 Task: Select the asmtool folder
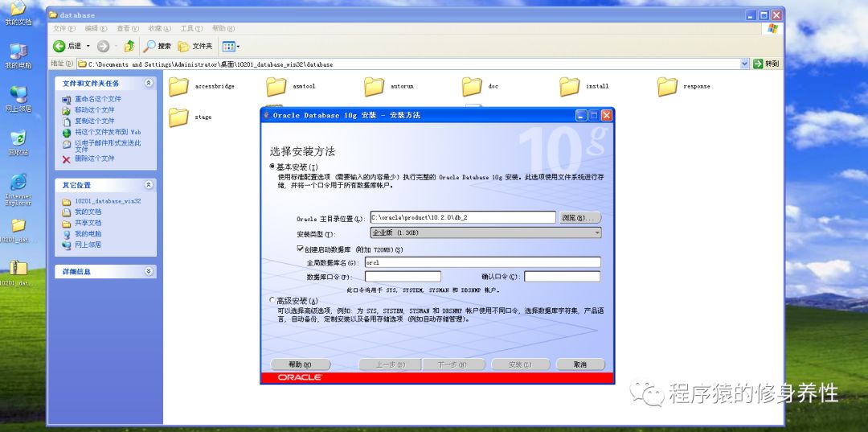(291, 86)
